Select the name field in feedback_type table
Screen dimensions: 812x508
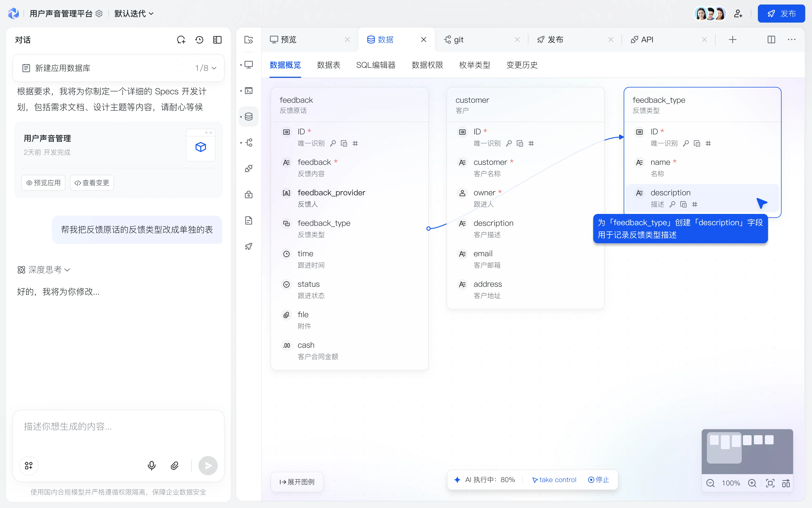[x=702, y=167]
